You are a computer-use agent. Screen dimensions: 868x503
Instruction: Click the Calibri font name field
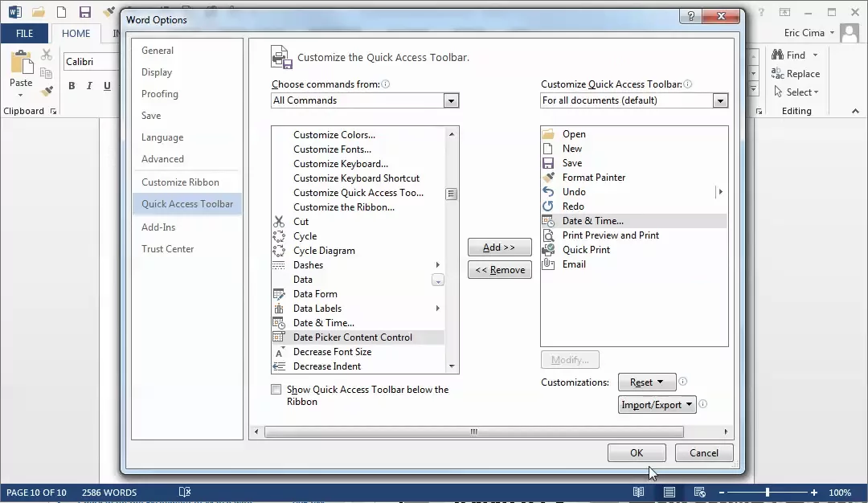[x=92, y=61]
